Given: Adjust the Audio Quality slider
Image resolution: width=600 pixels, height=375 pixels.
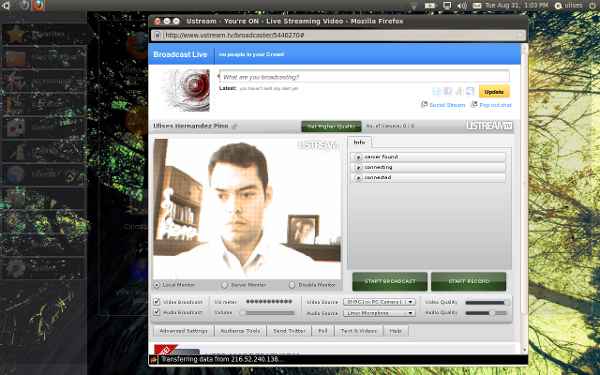Looking at the screenshot, I should click(x=486, y=313).
